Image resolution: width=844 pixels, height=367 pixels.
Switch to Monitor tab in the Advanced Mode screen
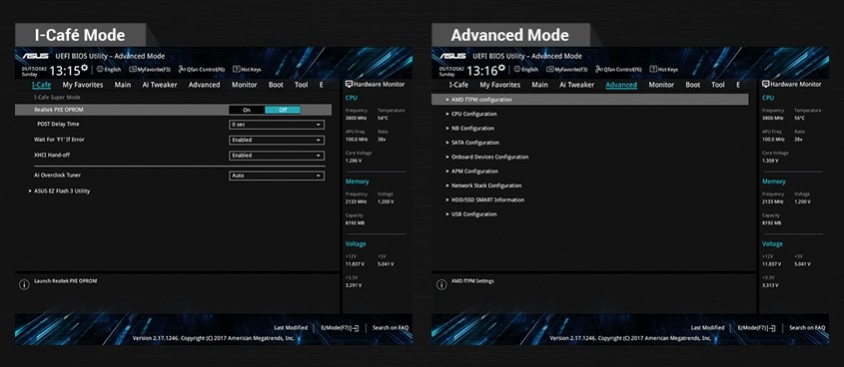661,85
